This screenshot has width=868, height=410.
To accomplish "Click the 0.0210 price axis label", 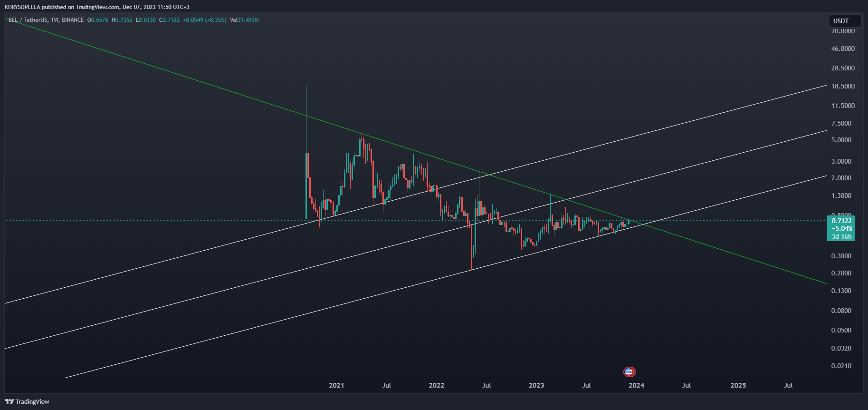I will point(841,366).
